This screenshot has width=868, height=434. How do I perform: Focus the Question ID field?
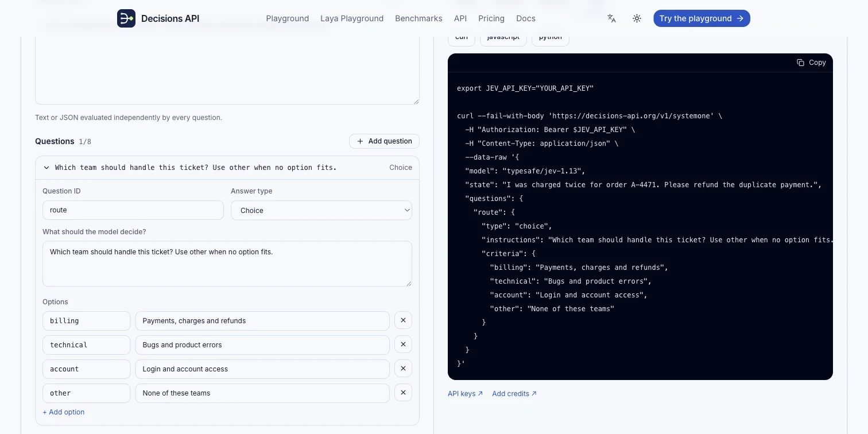(133, 210)
